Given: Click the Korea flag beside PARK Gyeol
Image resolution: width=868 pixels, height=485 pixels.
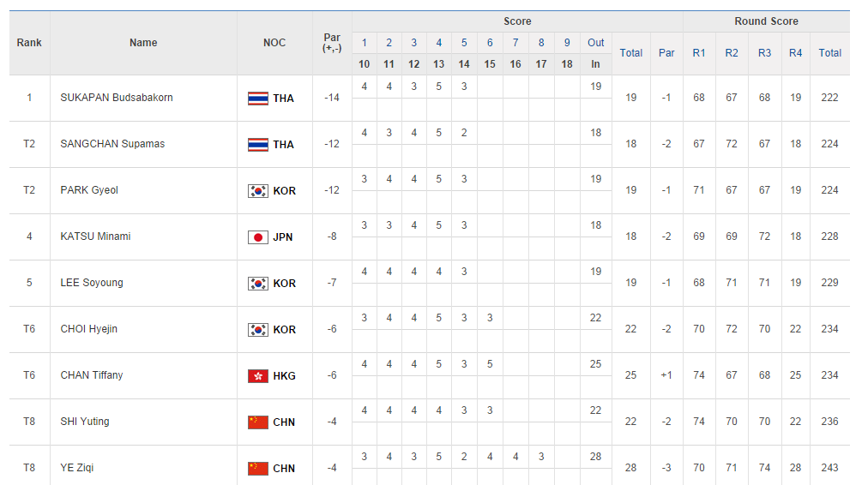Looking at the screenshot, I should tap(257, 191).
